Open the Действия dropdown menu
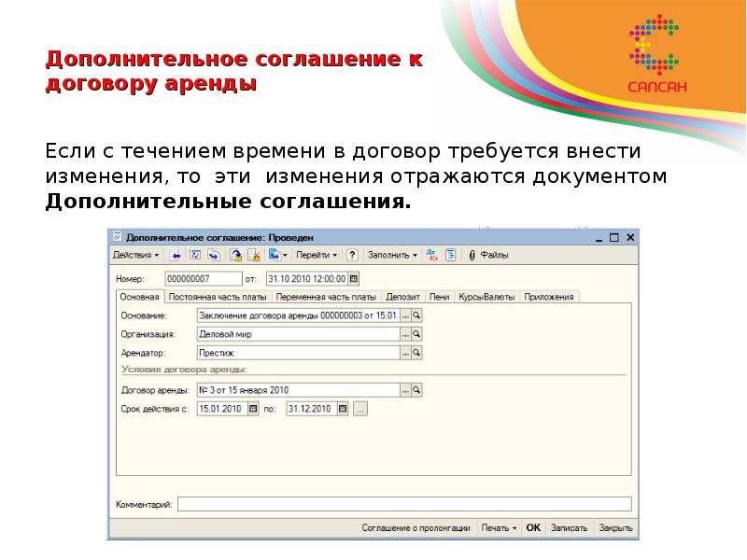747x560 pixels. click(x=135, y=255)
